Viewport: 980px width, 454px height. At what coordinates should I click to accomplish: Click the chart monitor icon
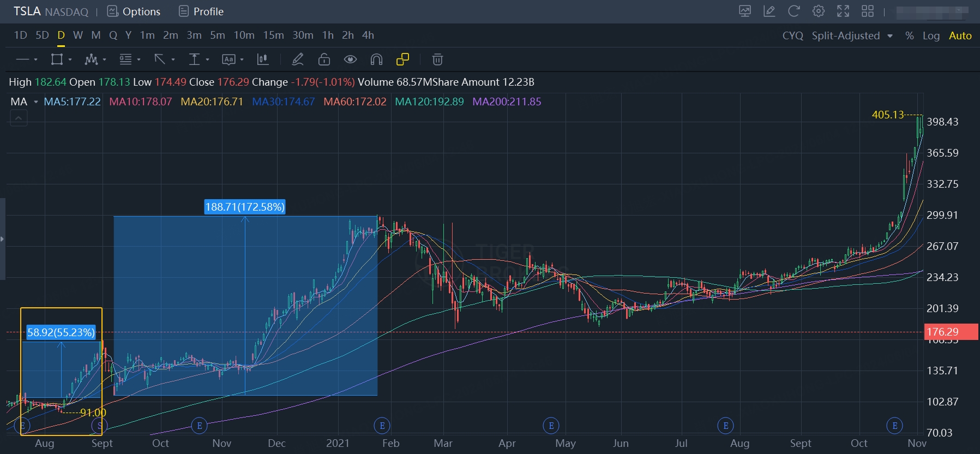point(744,11)
